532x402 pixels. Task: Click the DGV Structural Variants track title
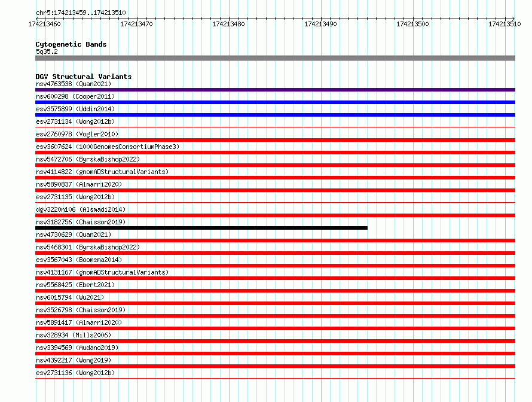tap(84, 77)
